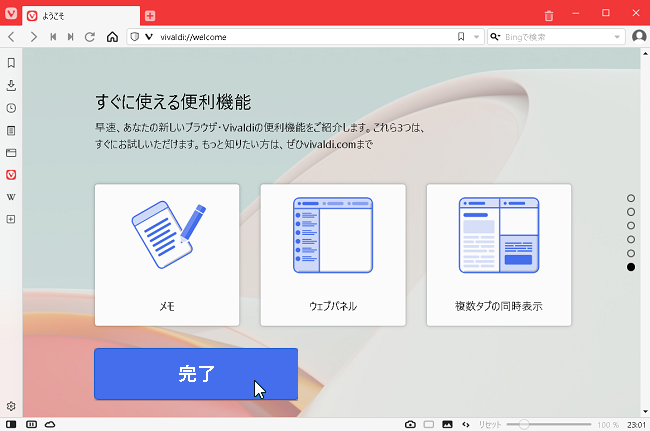The height and width of the screenshot is (431, 650).
Task: Reload the current page
Action: click(x=90, y=37)
